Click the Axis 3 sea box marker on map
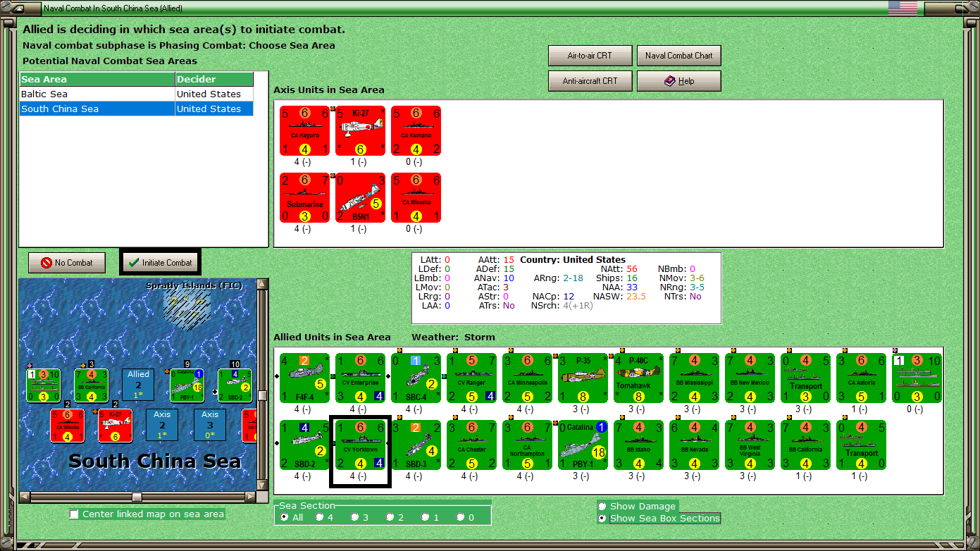 pos(210,426)
